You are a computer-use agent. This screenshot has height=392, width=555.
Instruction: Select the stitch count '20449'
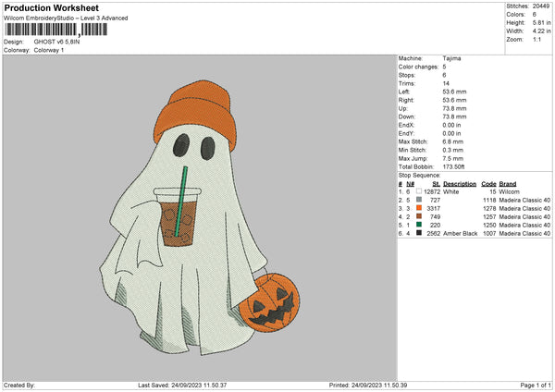[x=541, y=6]
